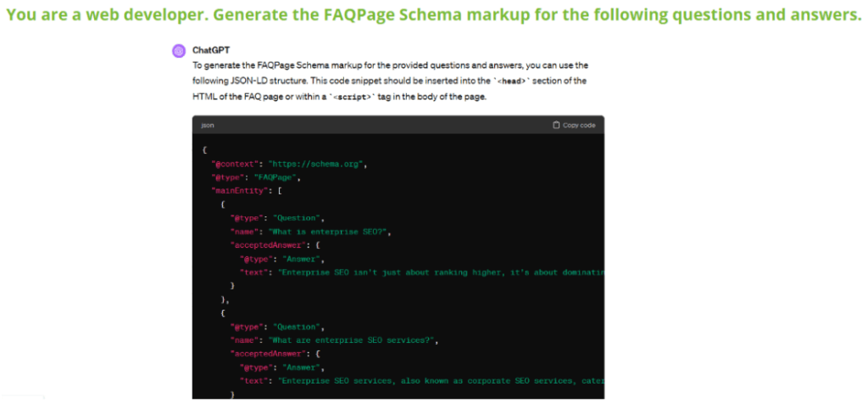Click text line starting "Enterprise SEO isn't just"
This screenshot has height=409, width=868.
coord(422,272)
